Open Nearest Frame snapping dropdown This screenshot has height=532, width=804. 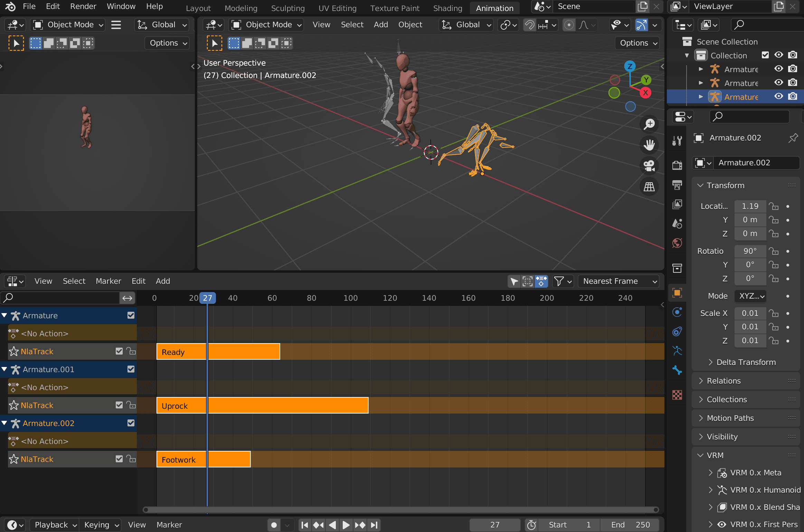618,281
